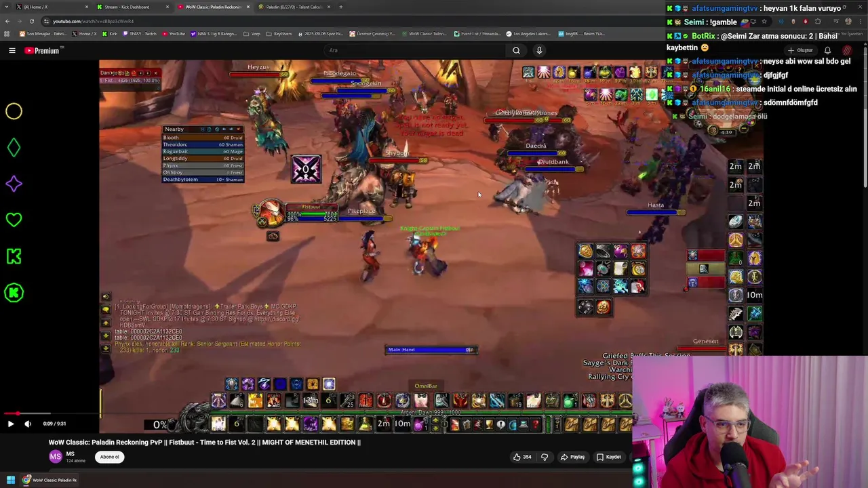The width and height of the screenshot is (868, 488).
Task: Go to YouTube Premium home logo
Action: [x=41, y=50]
